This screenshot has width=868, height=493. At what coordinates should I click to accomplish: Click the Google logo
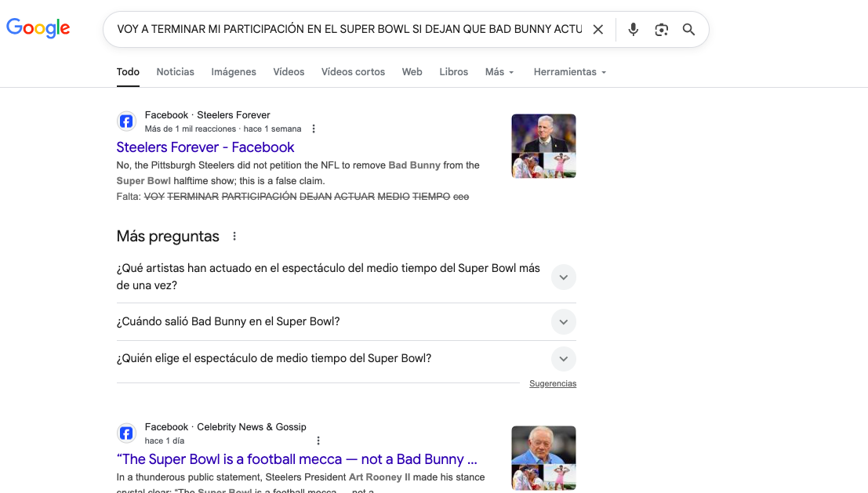click(x=38, y=29)
